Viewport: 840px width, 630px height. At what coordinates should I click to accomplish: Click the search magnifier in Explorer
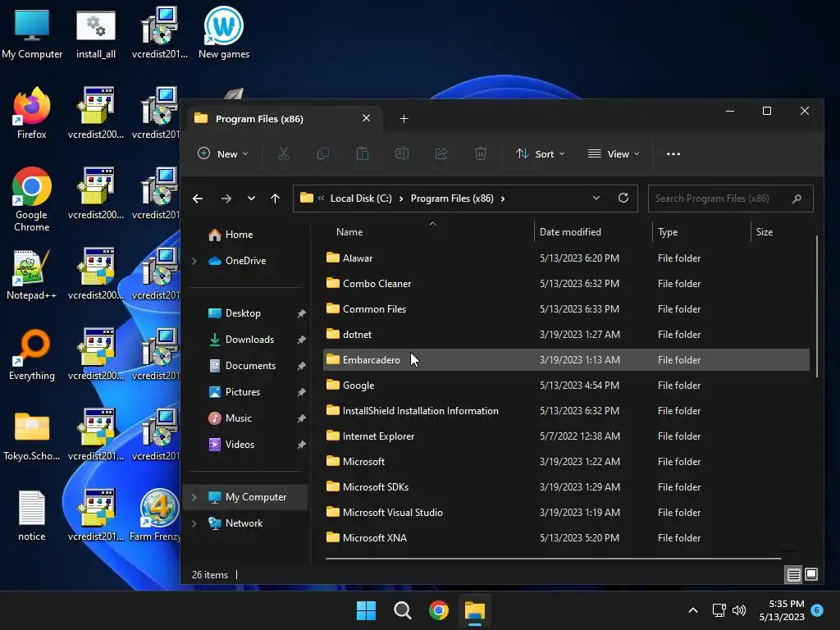(797, 199)
